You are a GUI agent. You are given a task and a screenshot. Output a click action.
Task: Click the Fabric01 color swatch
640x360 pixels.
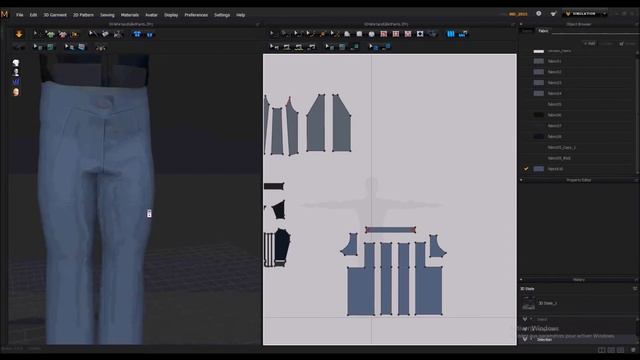pyautogui.click(x=539, y=61)
